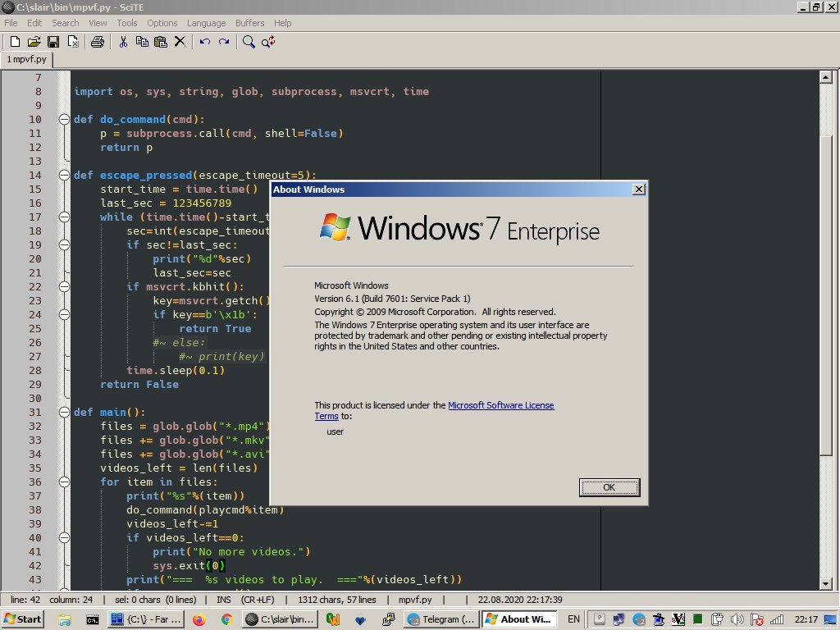Screen dimensions: 840x630
Task: Click the power plug tray icon
Action: (717, 619)
